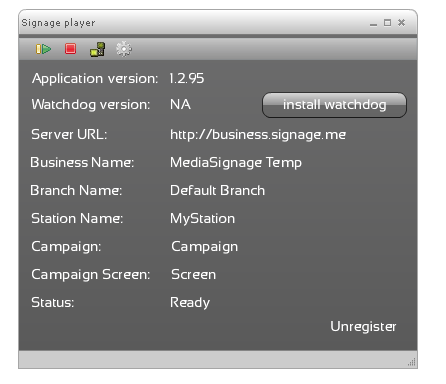Screen dimensions: 446x384
Task: Click the MyStation station name value
Action: click(202, 219)
